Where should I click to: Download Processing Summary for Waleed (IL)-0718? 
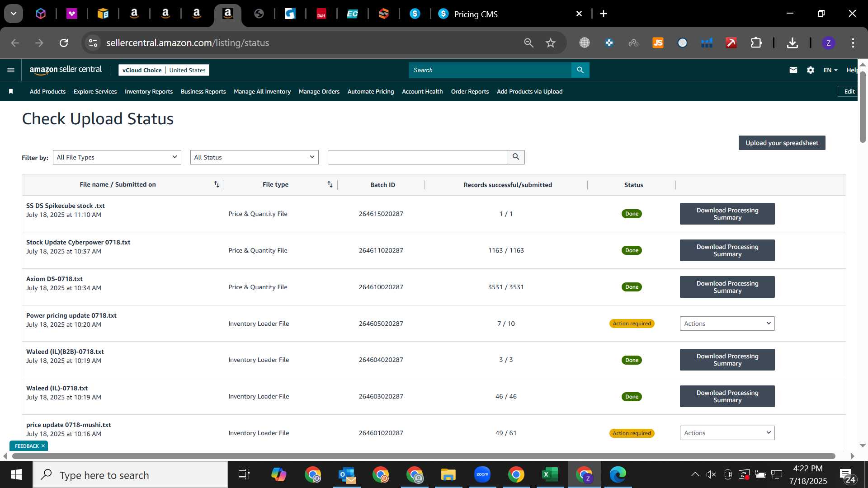727,396
